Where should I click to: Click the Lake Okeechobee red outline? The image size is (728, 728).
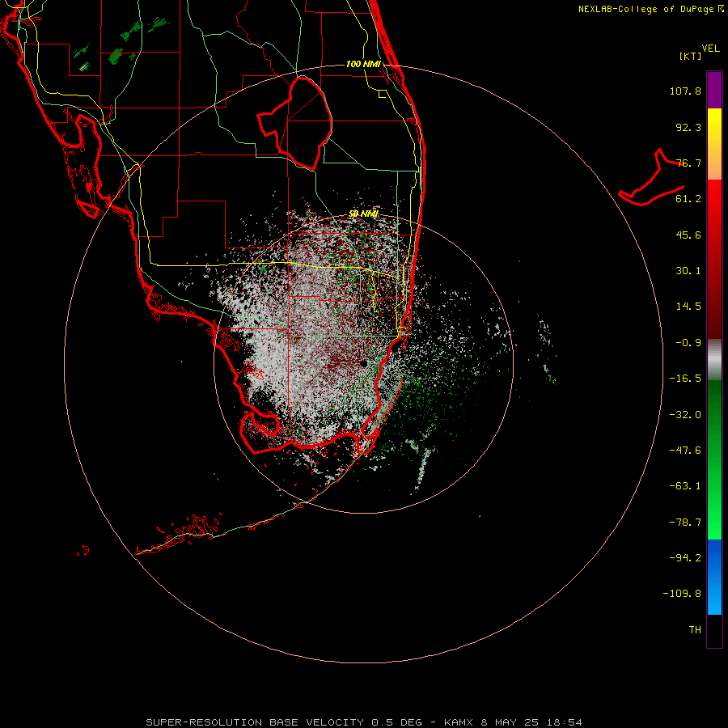pos(294,123)
